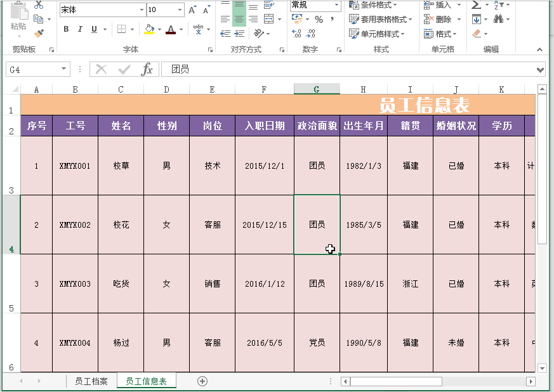Add a new sheet
Image resolution: width=554 pixels, height=392 pixels.
(202, 381)
